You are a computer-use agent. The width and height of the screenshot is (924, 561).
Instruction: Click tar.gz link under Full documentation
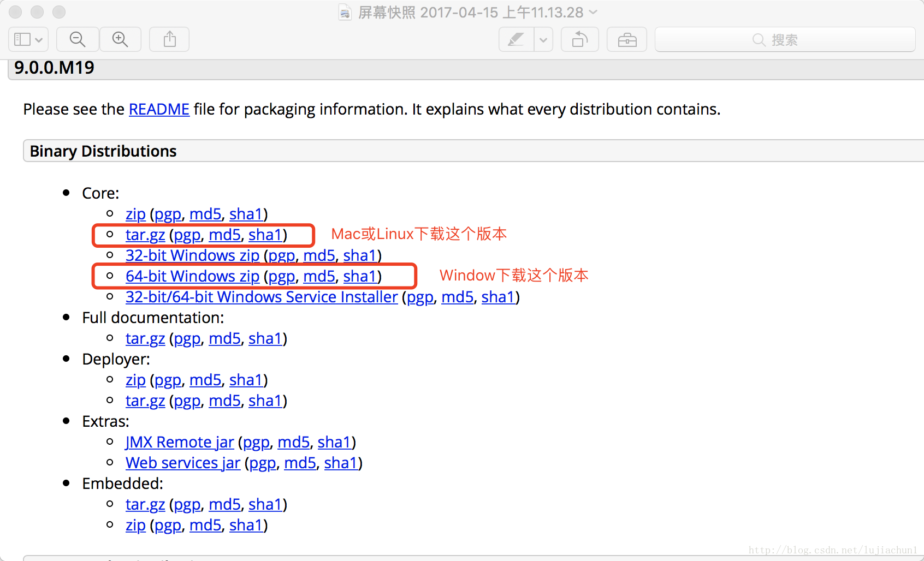point(145,338)
